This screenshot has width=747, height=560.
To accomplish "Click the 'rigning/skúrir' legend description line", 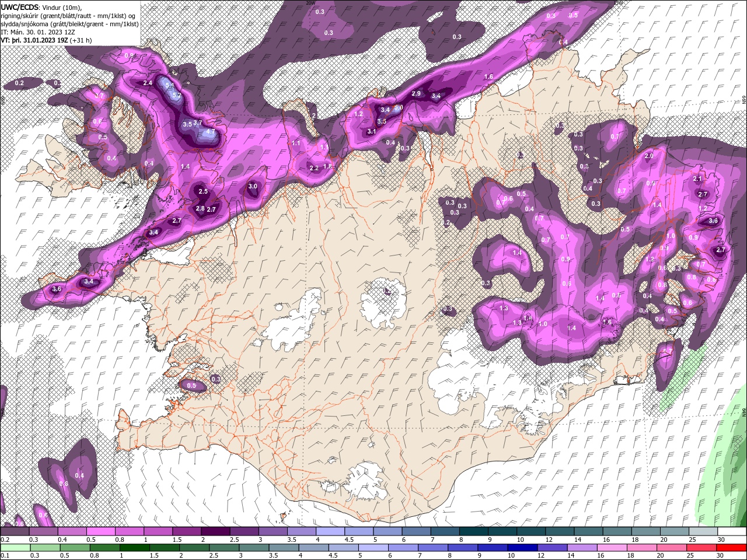I will 69,15.
